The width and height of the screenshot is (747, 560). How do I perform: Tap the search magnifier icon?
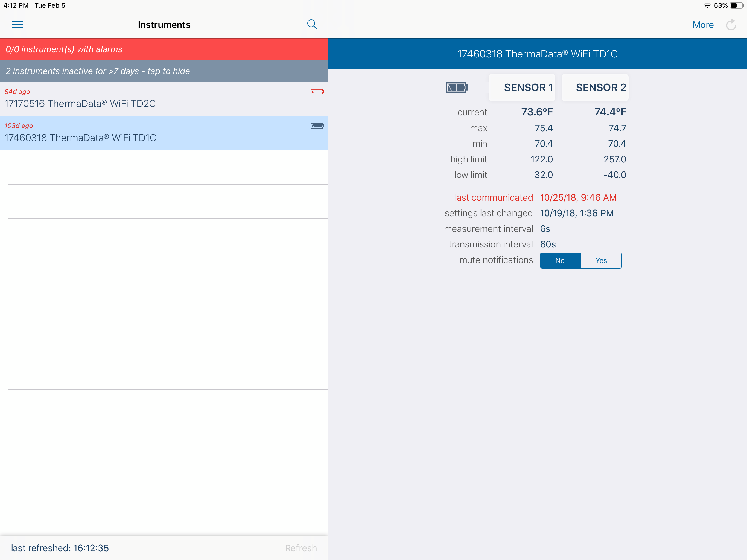(x=312, y=24)
